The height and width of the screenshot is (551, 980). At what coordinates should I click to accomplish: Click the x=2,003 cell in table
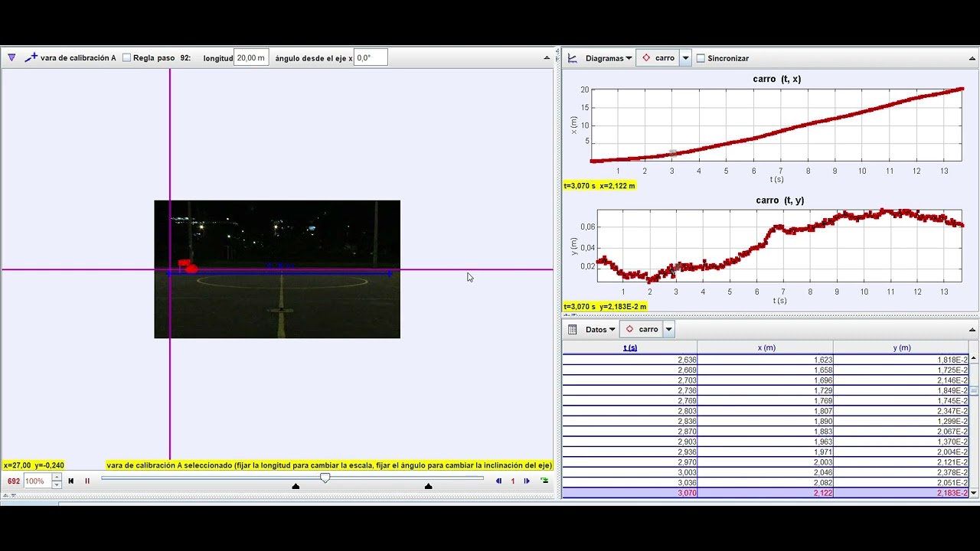pos(766,462)
